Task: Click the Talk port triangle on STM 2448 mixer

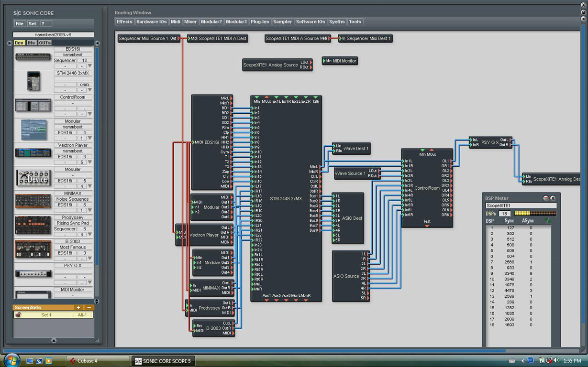Action: (x=316, y=97)
